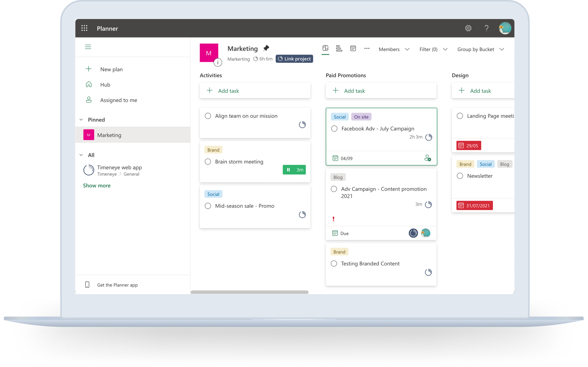Screen dimensions: 588x367
Task: Open the Filter dropdown
Action: tap(434, 49)
